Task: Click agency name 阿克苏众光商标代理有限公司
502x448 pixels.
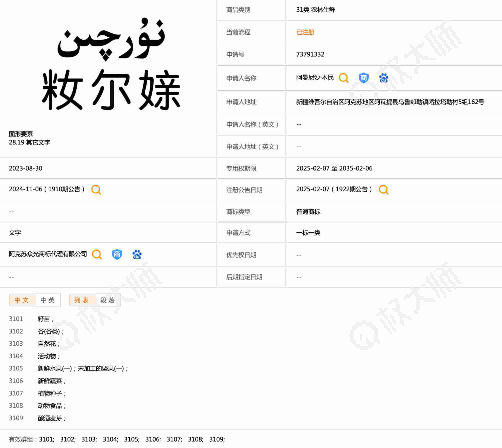Action: tap(48, 254)
